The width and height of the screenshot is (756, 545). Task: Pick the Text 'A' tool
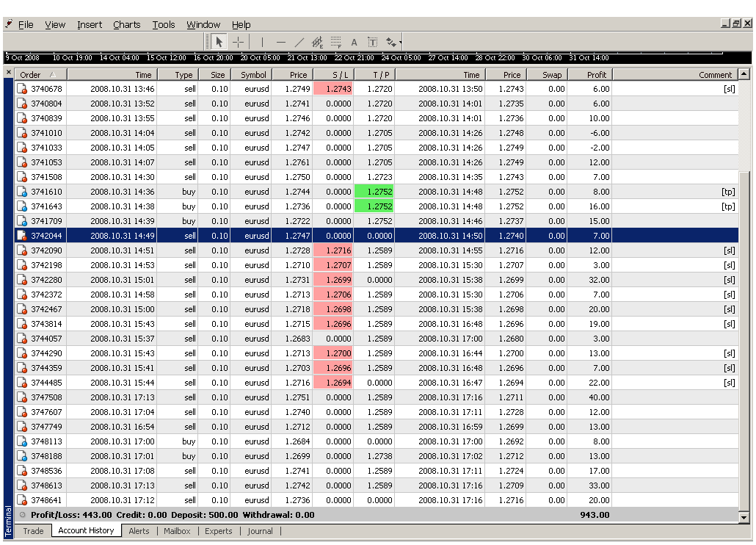click(x=354, y=43)
